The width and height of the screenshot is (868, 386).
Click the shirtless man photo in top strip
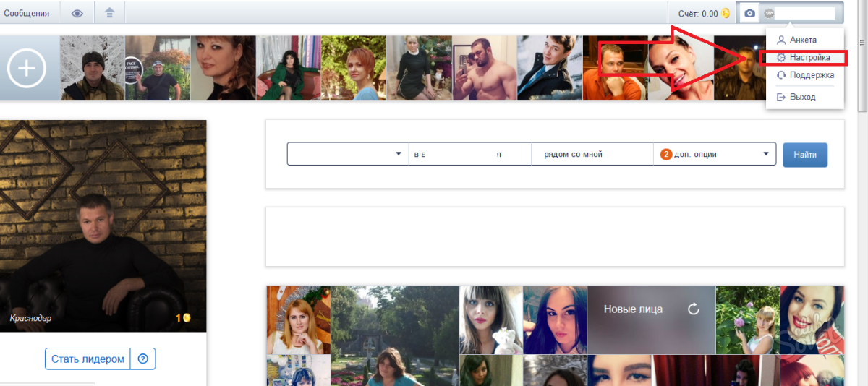tap(484, 68)
